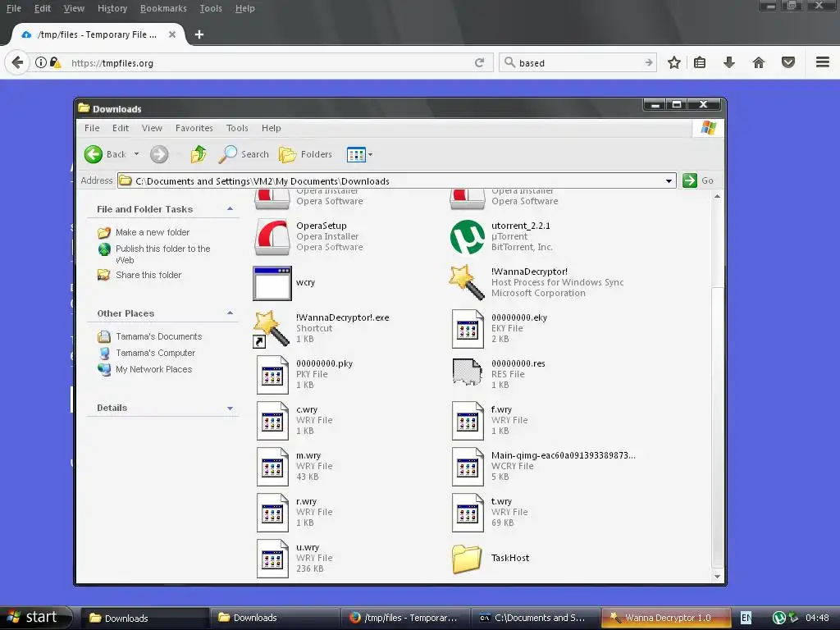This screenshot has height=630, width=840.
Task: Select the !WannaDecryptor!.exe shortcut icon
Action: tap(272, 328)
